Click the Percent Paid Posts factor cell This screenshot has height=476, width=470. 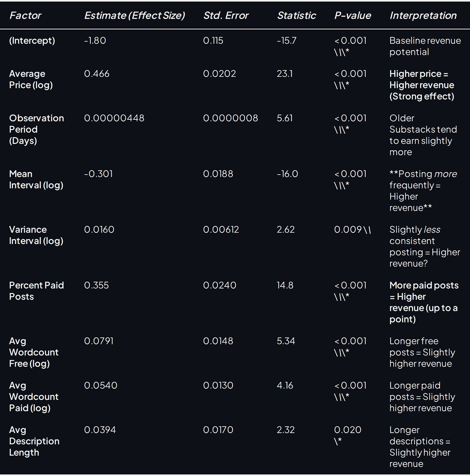click(36, 291)
